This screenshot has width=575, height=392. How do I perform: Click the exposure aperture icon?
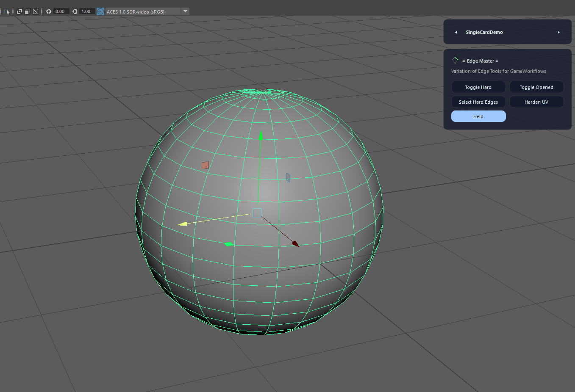click(x=49, y=11)
